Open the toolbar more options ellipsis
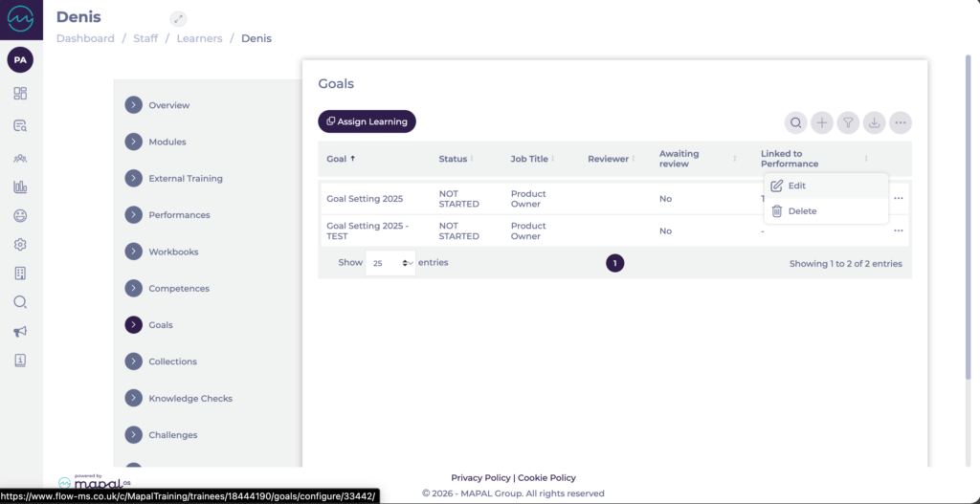 900,122
